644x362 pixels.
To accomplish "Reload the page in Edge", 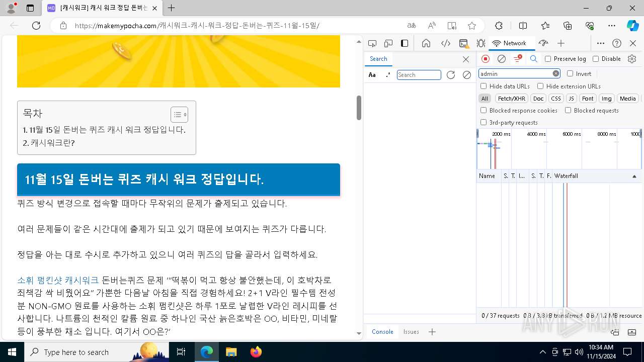I will [x=36, y=26].
